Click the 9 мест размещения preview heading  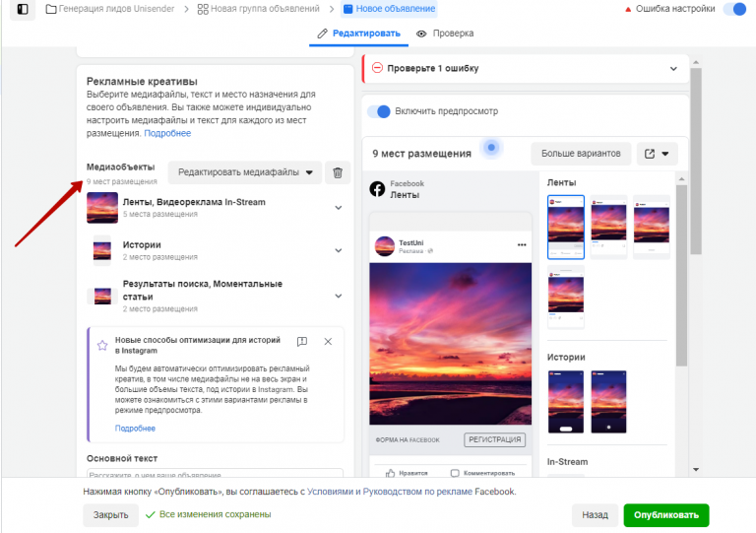pyautogui.click(x=422, y=154)
